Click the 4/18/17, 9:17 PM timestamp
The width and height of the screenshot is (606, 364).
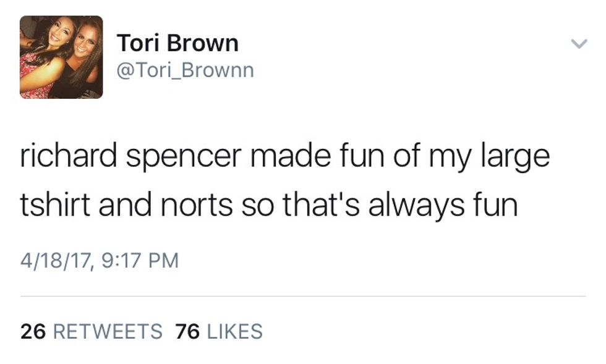[x=99, y=260]
